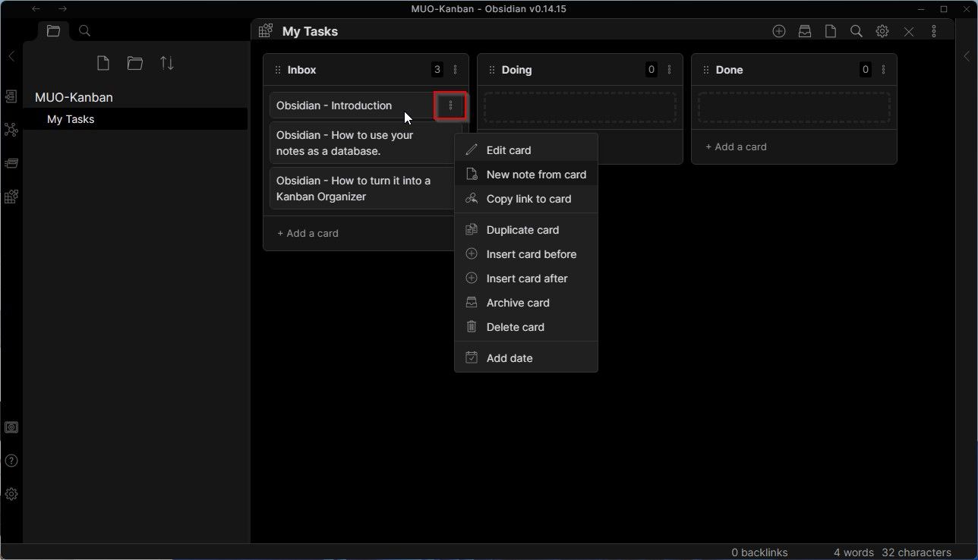Select the MUO-Kanban vault title
This screenshot has width=978, height=560.
[74, 97]
